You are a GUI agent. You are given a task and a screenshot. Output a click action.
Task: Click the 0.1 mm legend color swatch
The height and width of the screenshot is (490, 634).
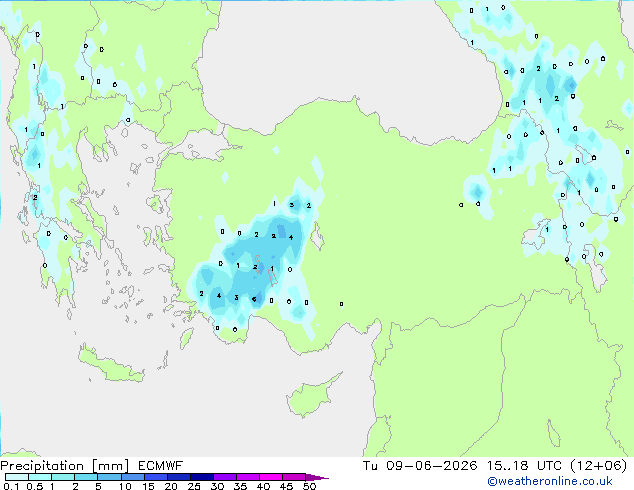click(x=17, y=477)
